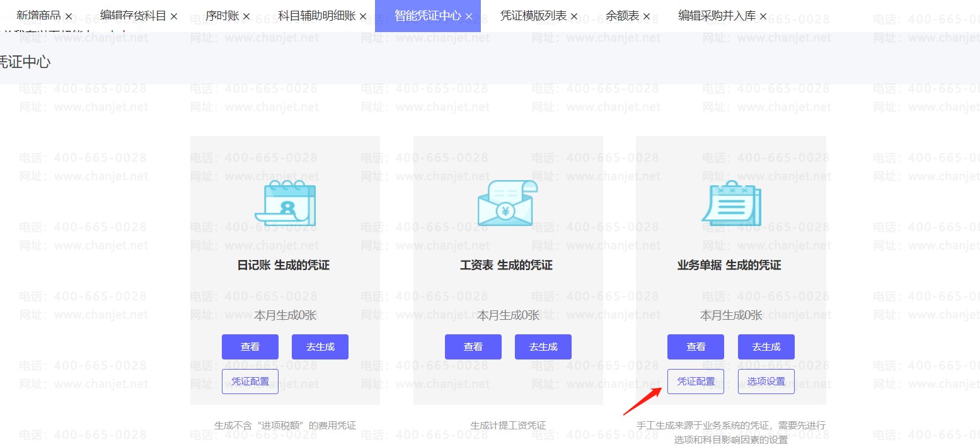View vouchers generated from 业务单据
Screen dimensions: 980x447
696,347
